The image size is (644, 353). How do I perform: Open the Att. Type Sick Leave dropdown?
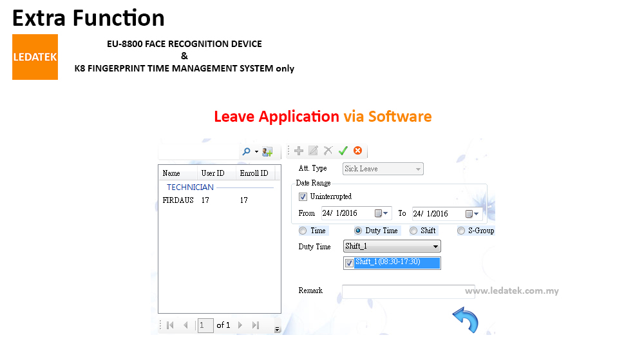point(383,169)
